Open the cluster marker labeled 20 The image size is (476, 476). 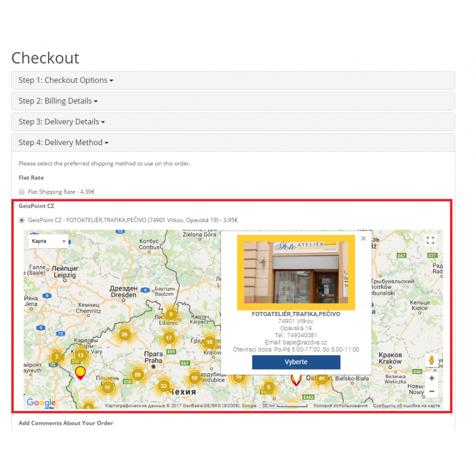coord(124,334)
